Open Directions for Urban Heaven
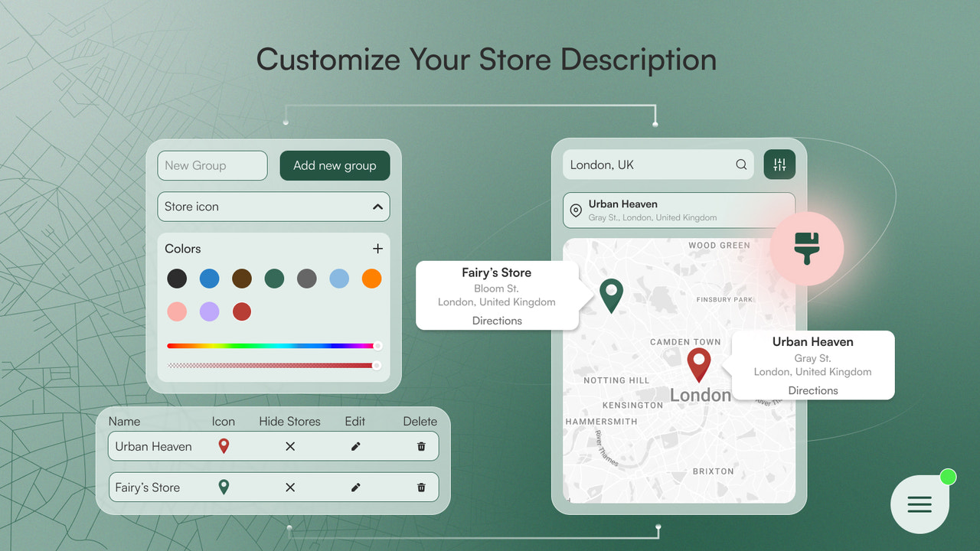Image resolution: width=980 pixels, height=551 pixels. (812, 391)
